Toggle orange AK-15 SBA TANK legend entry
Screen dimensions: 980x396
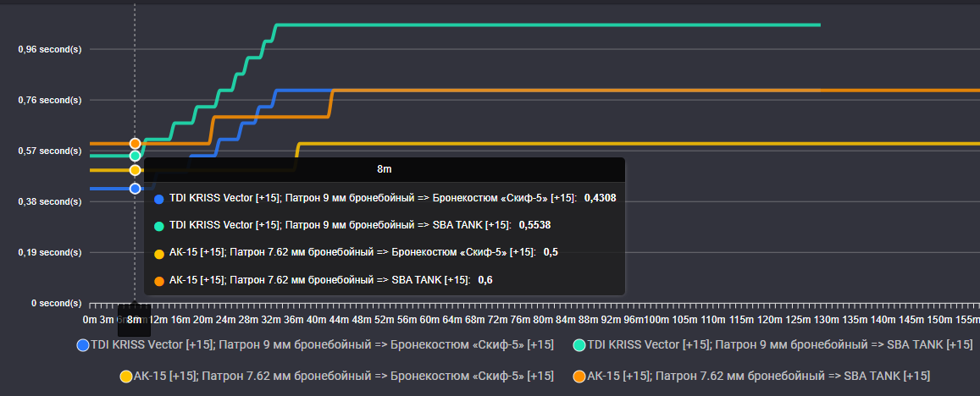tap(751, 376)
